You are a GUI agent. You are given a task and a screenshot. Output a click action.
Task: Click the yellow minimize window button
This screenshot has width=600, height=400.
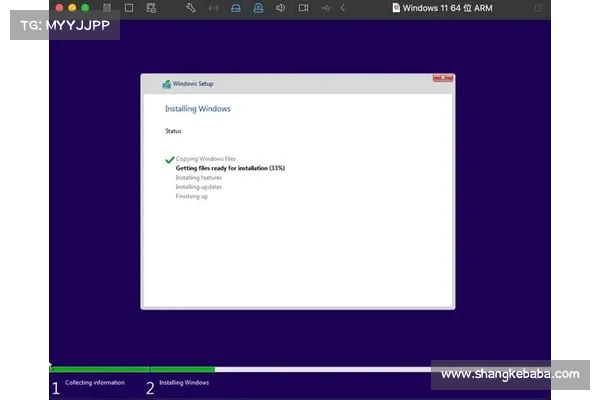72,7
